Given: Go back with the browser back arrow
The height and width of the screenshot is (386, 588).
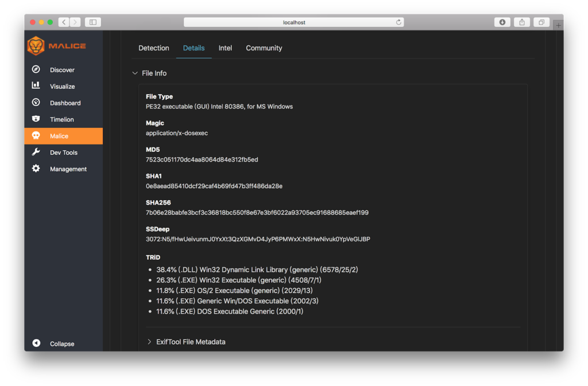Looking at the screenshot, I should click(64, 22).
